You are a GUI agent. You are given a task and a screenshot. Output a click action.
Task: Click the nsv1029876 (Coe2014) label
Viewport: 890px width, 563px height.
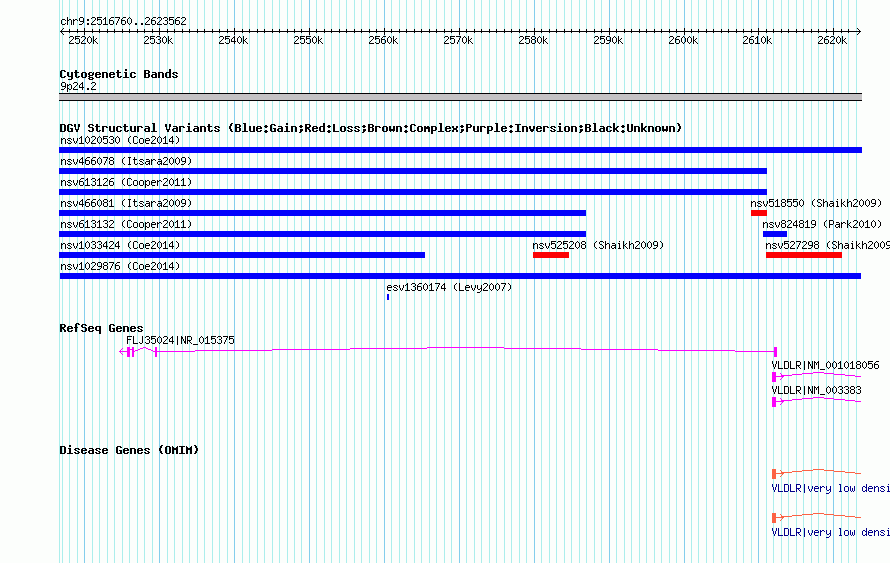120,266
